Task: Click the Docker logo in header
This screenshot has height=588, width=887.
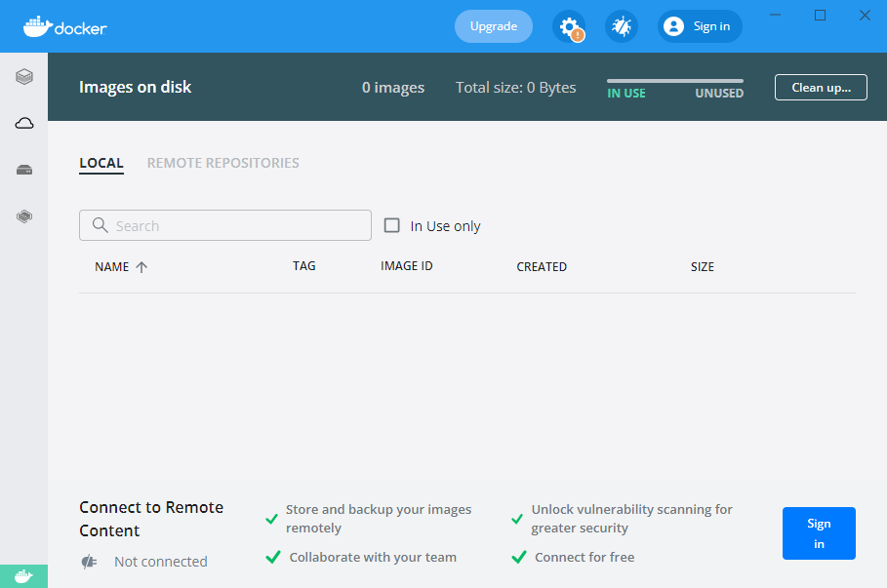Action: pyautogui.click(x=65, y=26)
